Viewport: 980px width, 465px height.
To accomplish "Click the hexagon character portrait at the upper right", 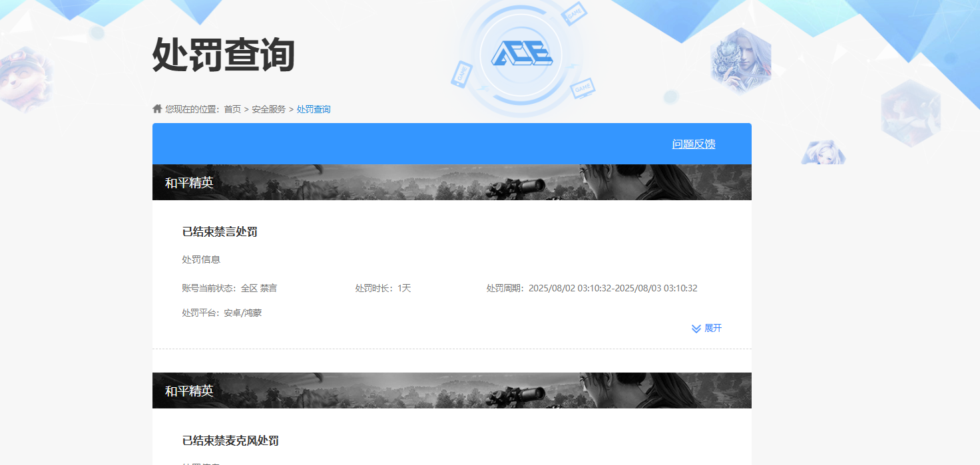I will pyautogui.click(x=740, y=61).
